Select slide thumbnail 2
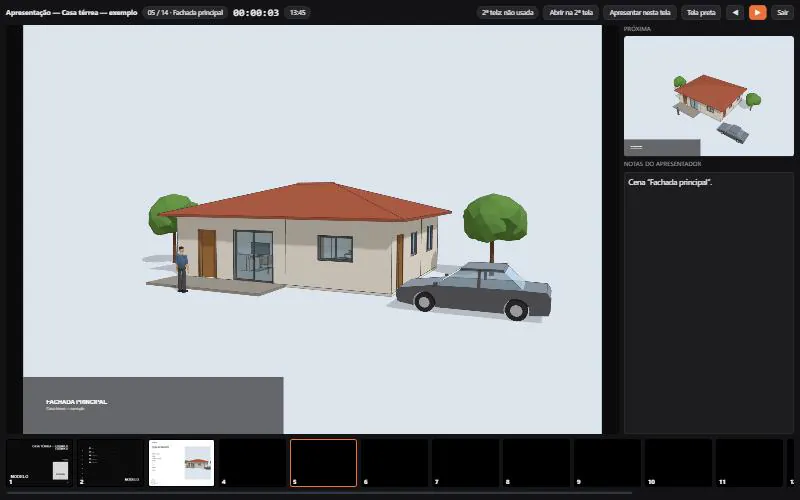800x500 pixels. [110, 463]
